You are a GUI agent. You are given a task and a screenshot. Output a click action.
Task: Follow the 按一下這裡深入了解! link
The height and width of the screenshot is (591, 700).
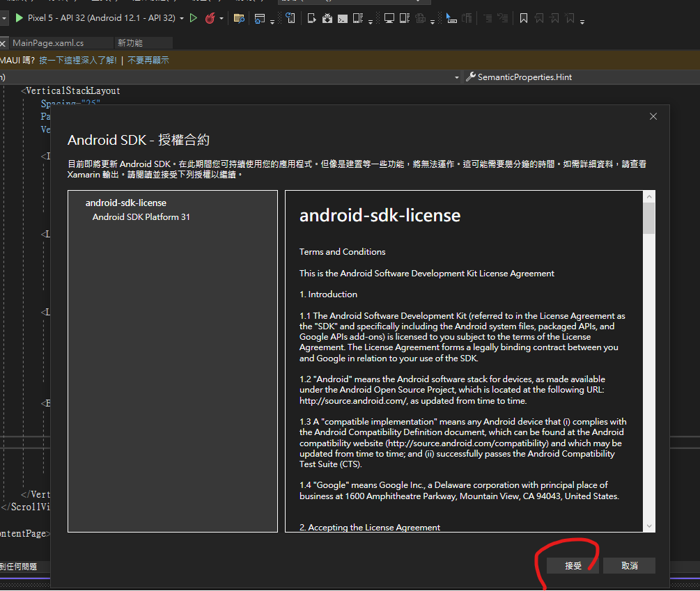tap(78, 61)
